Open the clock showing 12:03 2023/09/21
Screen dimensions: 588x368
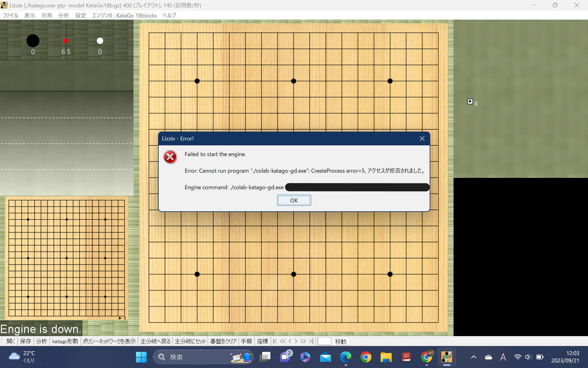click(565, 357)
